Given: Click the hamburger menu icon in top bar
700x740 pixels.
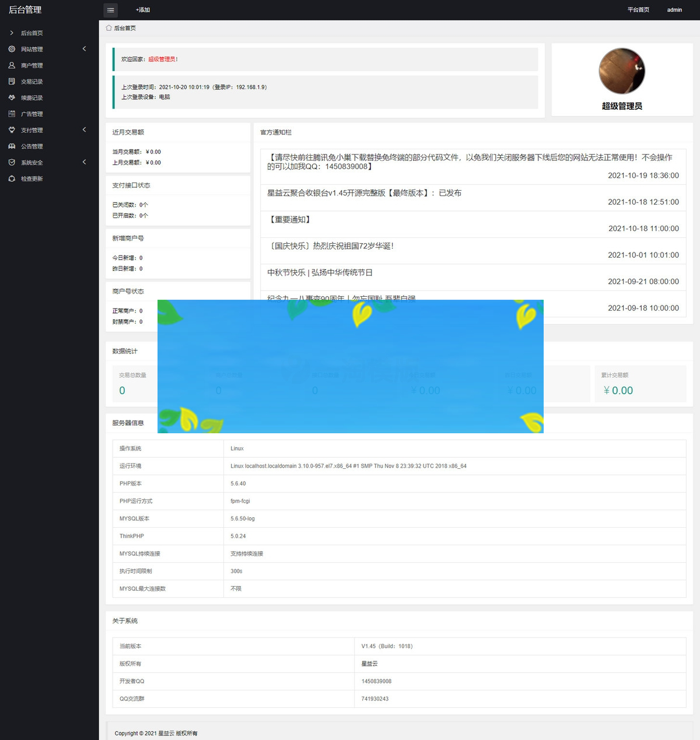Looking at the screenshot, I should (x=110, y=10).
